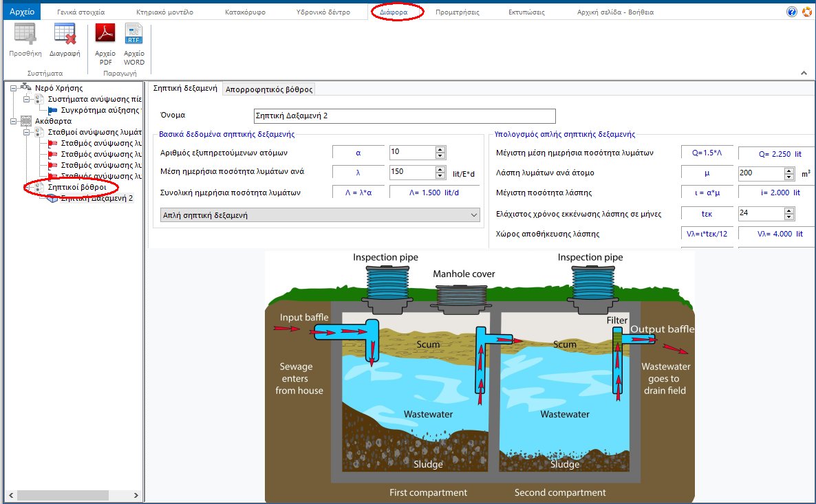Click the Όνομα name text field
The image size is (816, 504).
tap(403, 116)
